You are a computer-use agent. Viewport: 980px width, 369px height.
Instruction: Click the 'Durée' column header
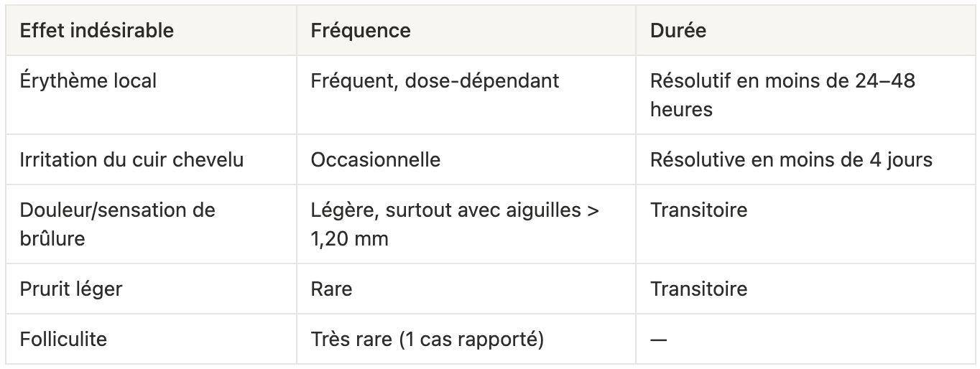point(805,31)
